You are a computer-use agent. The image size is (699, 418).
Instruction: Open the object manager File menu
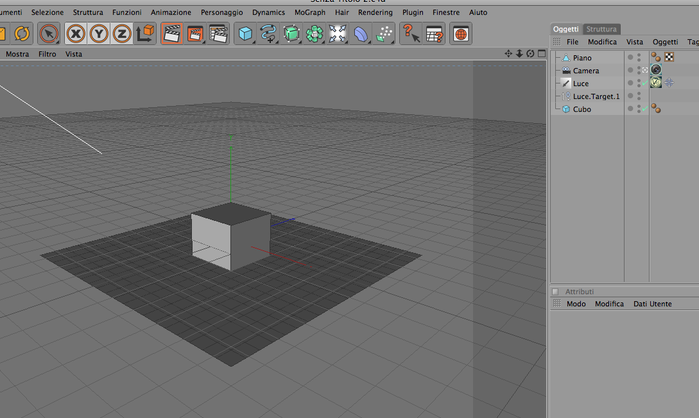572,42
